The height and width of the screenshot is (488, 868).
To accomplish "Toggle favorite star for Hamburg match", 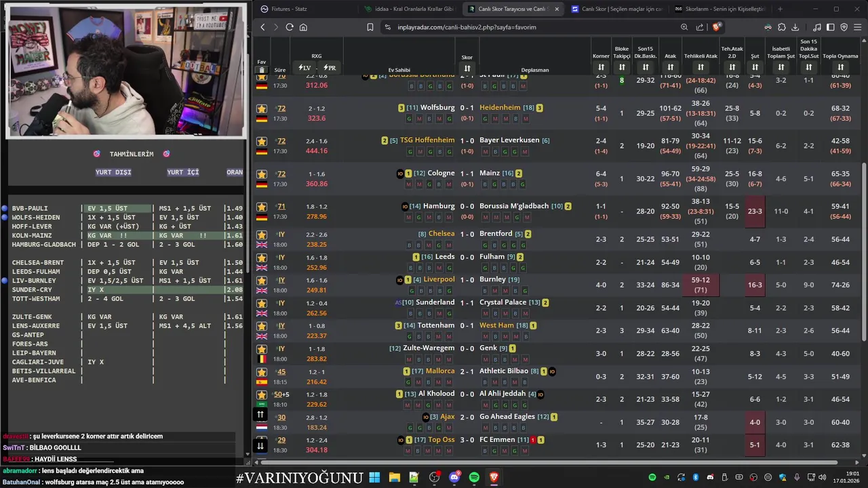I will [x=262, y=207].
